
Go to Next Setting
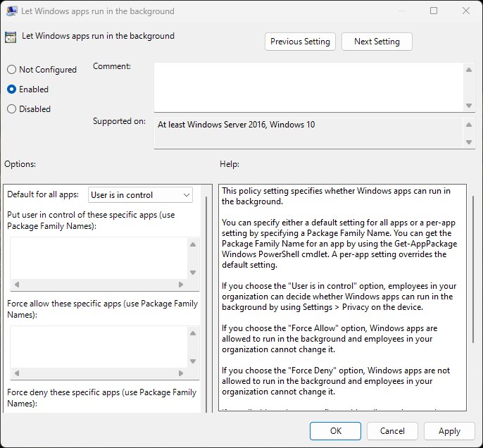coord(377,42)
